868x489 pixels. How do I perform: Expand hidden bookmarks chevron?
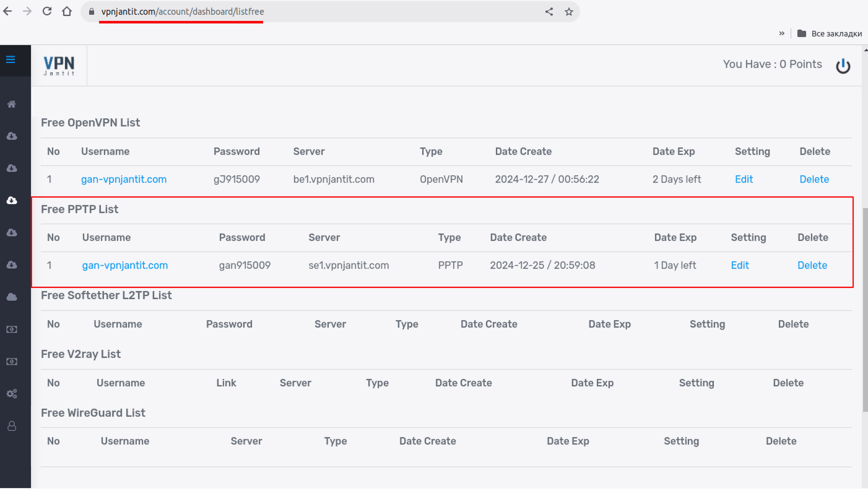782,33
